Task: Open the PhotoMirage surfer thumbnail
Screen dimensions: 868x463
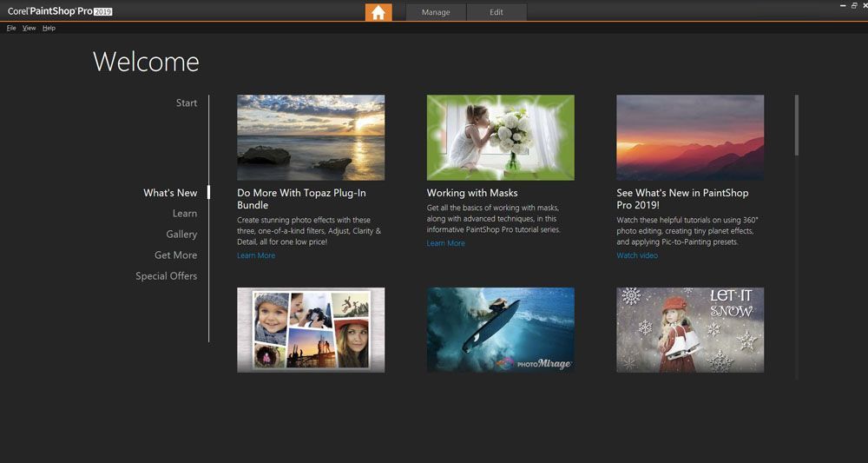Action: point(501,330)
